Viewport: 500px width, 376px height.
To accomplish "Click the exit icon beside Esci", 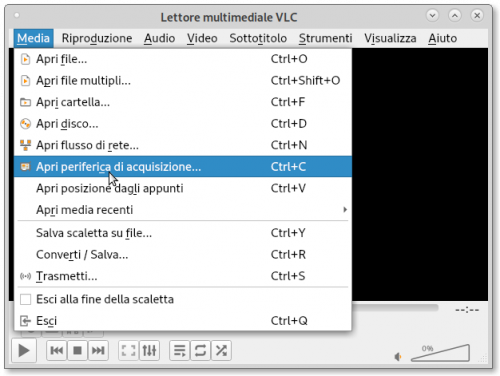I will pos(25,321).
